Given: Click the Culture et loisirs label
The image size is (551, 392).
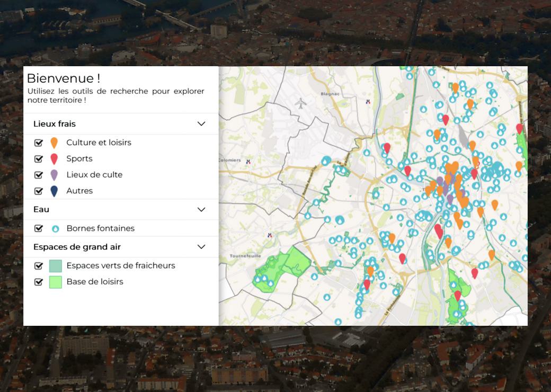Looking at the screenshot, I should (99, 142).
